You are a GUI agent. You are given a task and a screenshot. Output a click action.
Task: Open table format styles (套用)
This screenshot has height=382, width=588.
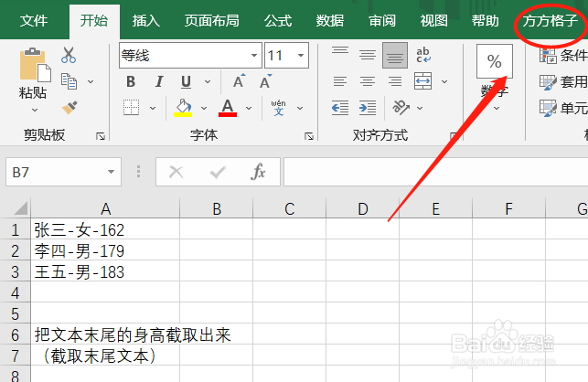[563, 81]
